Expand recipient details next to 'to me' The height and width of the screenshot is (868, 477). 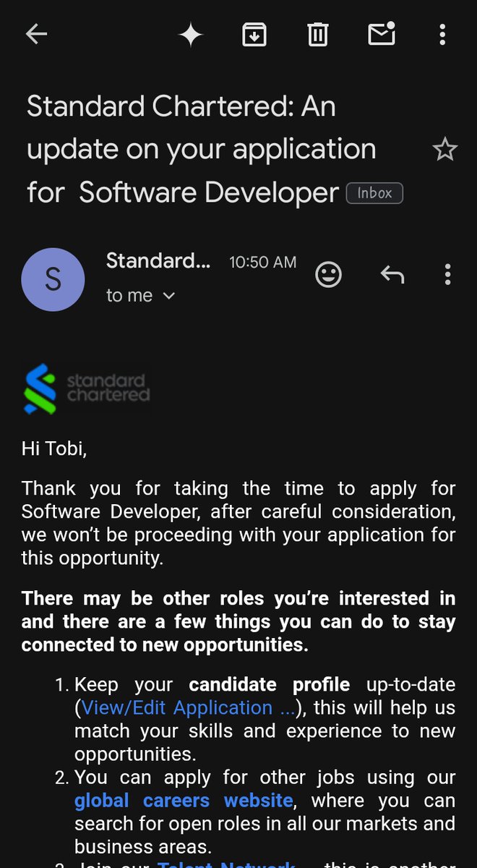(169, 296)
